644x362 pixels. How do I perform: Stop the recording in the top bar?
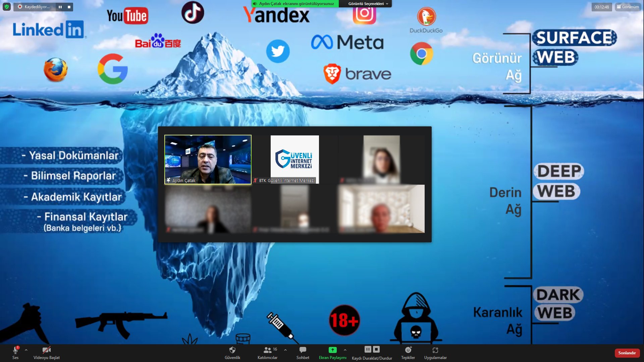click(x=69, y=7)
